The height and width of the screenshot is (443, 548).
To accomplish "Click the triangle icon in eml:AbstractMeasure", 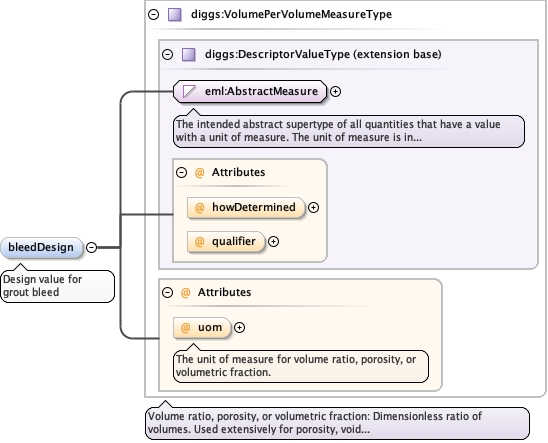I will pyautogui.click(x=189, y=92).
